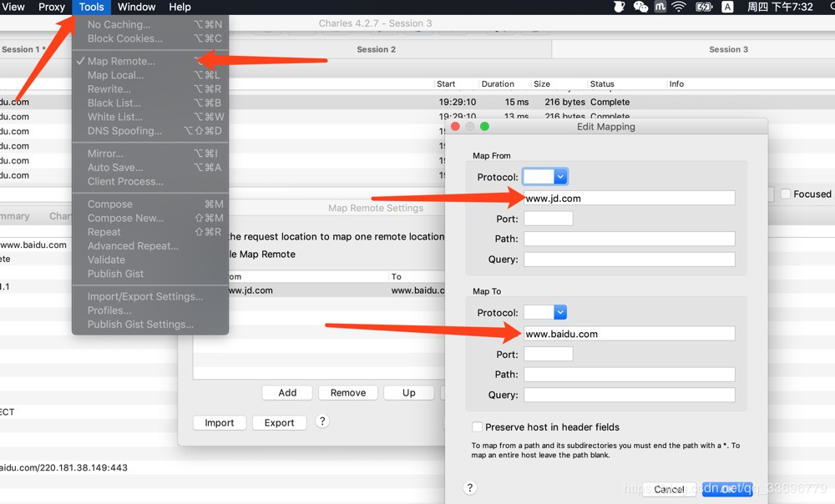Open the Help menu
Screen dimensions: 835x504
click(180, 7)
